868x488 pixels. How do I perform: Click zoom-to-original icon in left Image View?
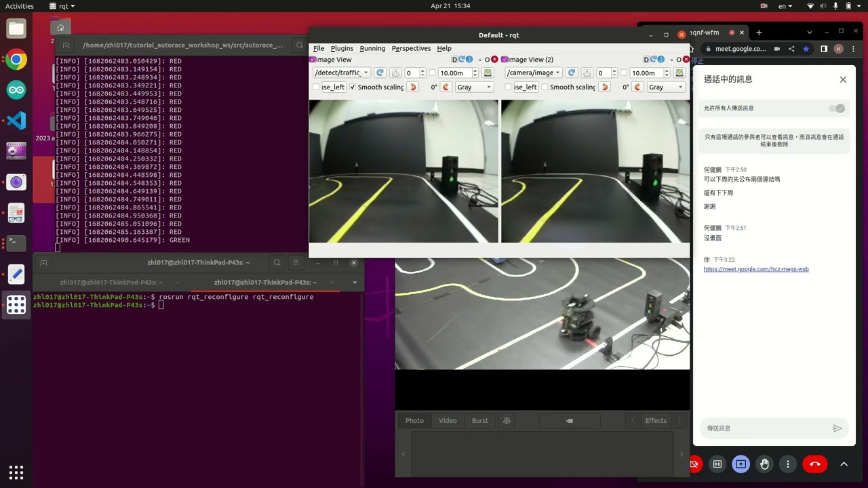pos(395,73)
